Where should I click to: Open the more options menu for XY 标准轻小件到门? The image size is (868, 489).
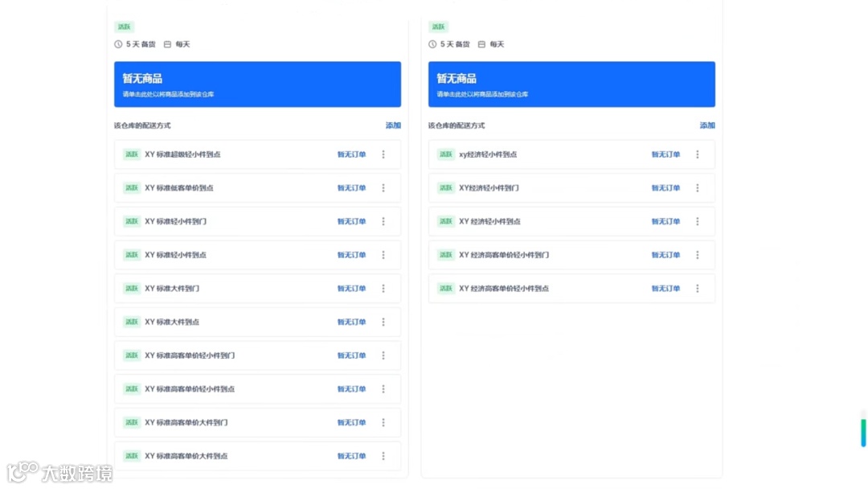pyautogui.click(x=383, y=221)
